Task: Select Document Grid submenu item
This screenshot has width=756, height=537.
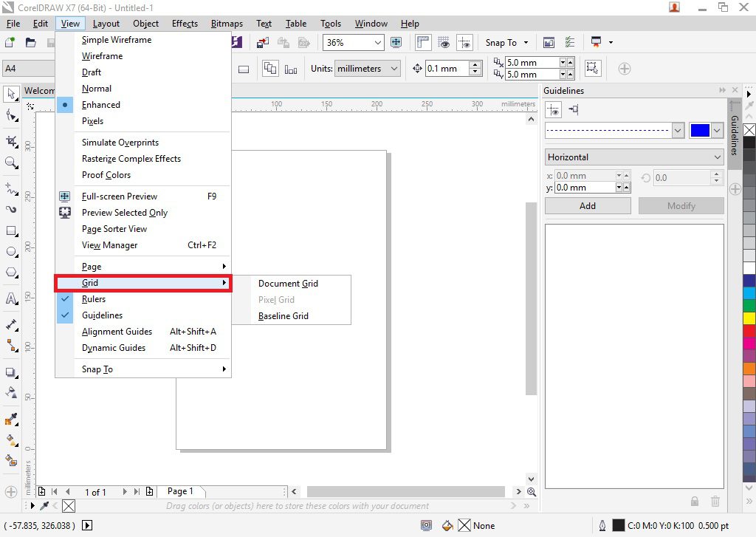Action: coord(288,284)
